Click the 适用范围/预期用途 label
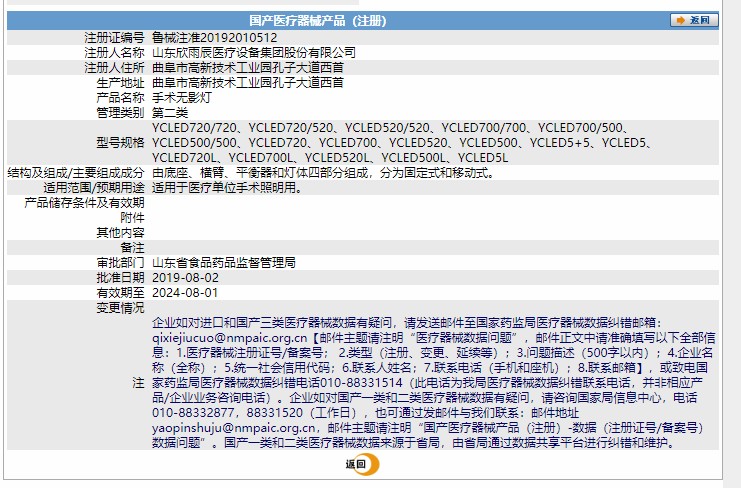The height and width of the screenshot is (488, 741). 94,188
